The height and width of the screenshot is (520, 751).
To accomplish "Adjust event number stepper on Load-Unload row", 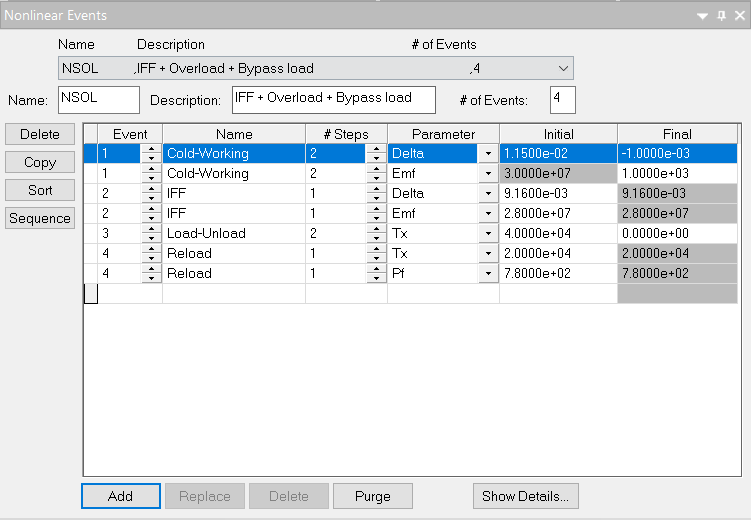I will pos(151,233).
